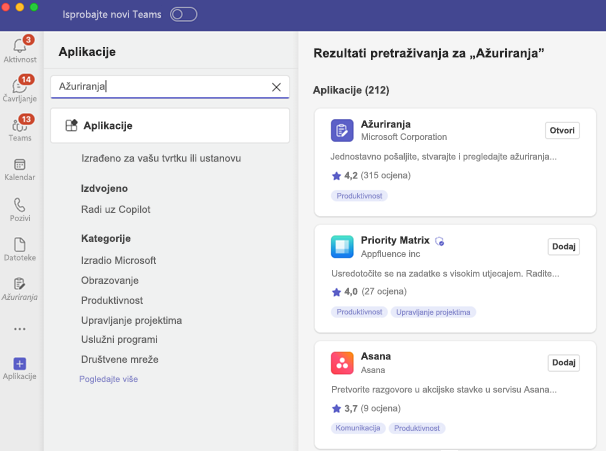This screenshot has height=451, width=606.
Task: Choose Izradio Microsoft category
Action: tap(119, 260)
